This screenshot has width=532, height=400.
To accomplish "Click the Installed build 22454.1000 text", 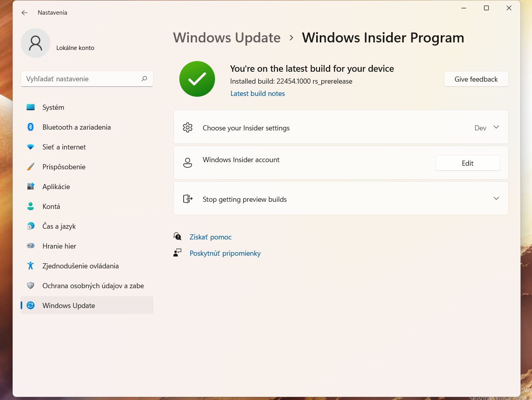I will click(x=291, y=81).
